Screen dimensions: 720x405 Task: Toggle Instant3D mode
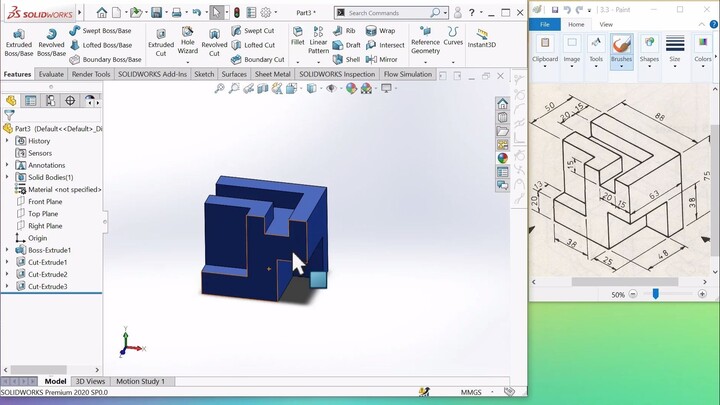pyautogui.click(x=482, y=38)
